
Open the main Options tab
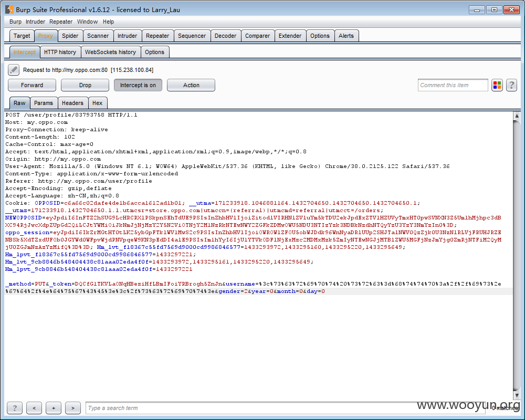[x=320, y=36]
